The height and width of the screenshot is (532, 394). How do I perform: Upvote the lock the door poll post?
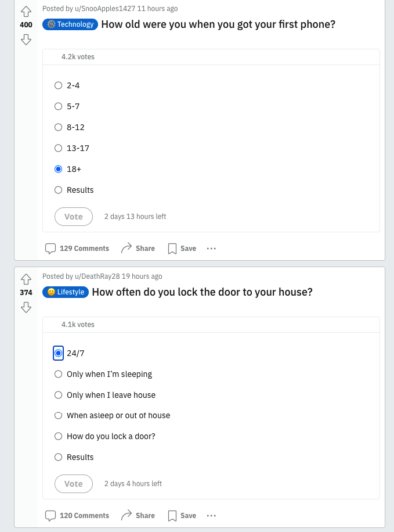pyautogui.click(x=26, y=279)
